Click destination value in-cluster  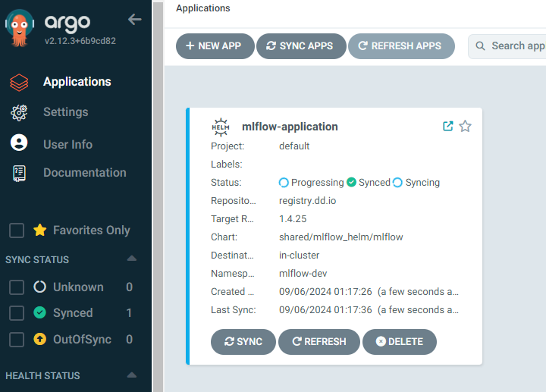click(299, 256)
